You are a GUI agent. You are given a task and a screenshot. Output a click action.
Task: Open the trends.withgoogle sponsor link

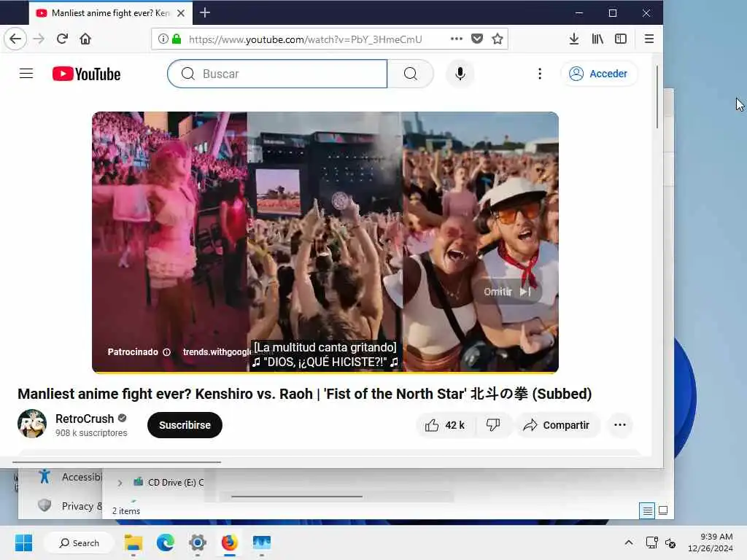tap(217, 352)
